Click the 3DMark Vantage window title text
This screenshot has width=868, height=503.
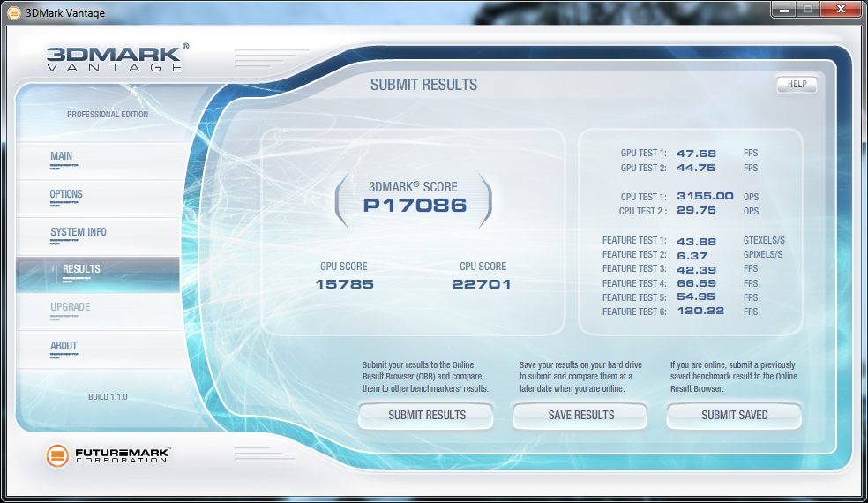coord(65,12)
